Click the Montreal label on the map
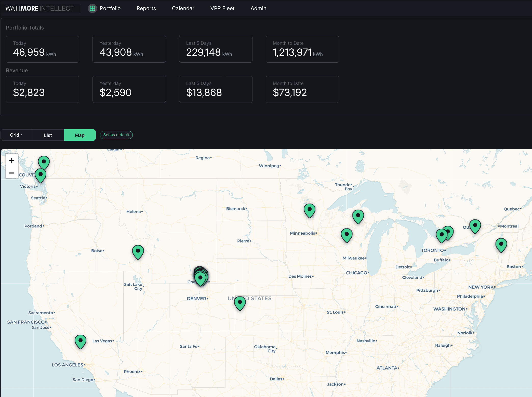Screen dimensions: 532x397 click(x=509, y=226)
